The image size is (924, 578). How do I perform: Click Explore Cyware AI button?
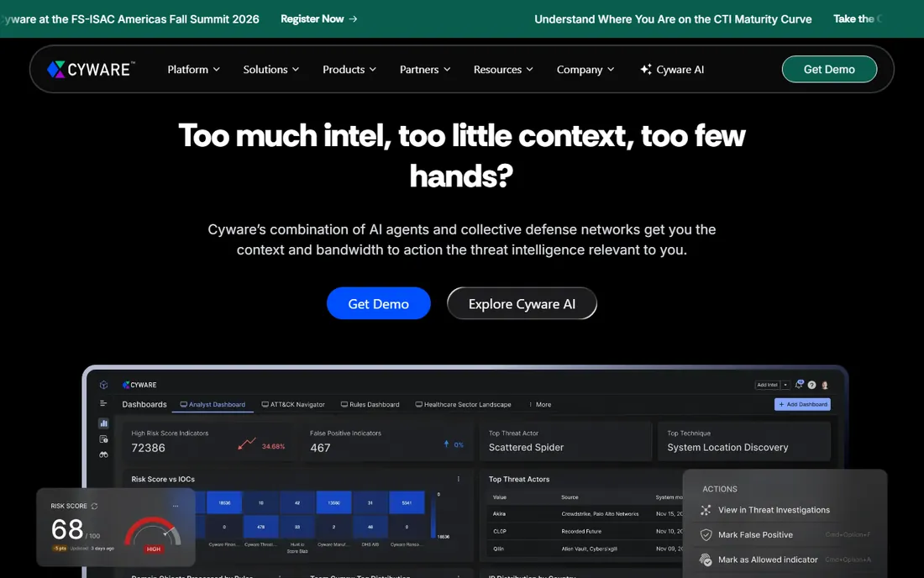pos(522,303)
